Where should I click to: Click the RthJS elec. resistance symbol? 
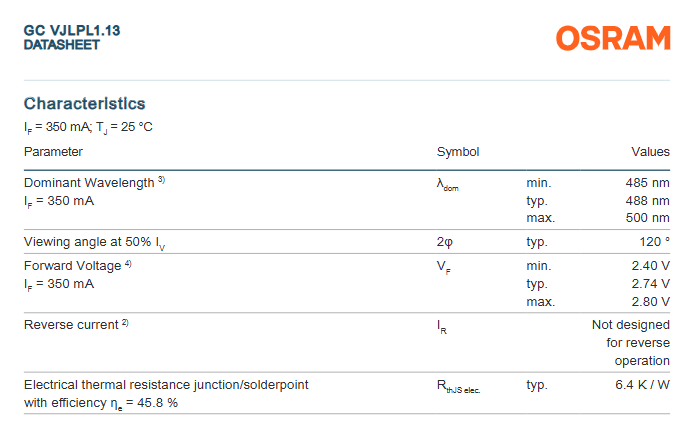(458, 387)
